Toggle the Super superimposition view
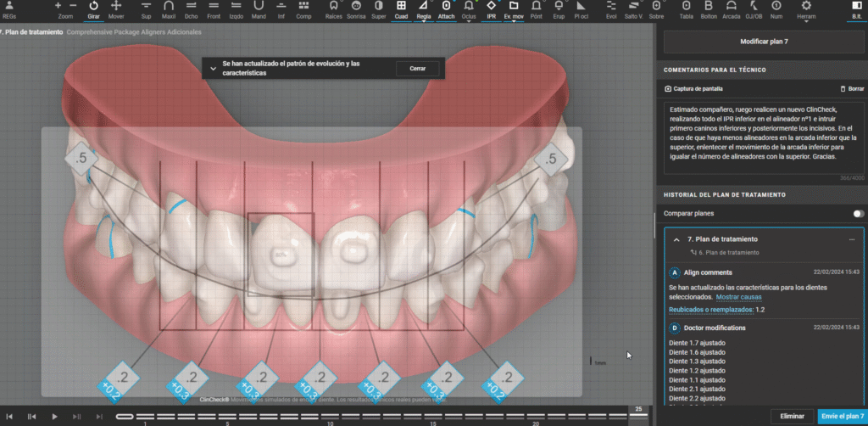Image resolution: width=868 pixels, height=426 pixels. [x=378, y=9]
